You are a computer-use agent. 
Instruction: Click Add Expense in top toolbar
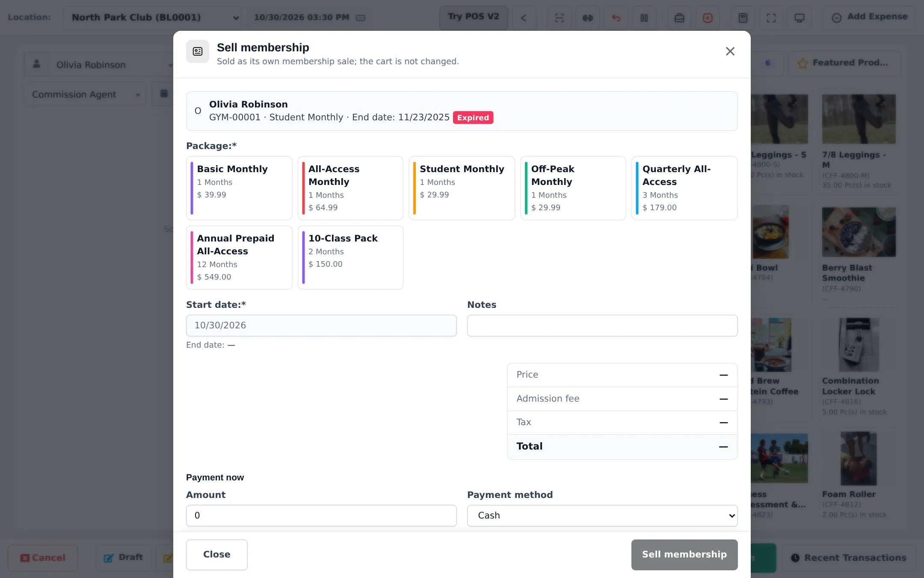click(869, 17)
